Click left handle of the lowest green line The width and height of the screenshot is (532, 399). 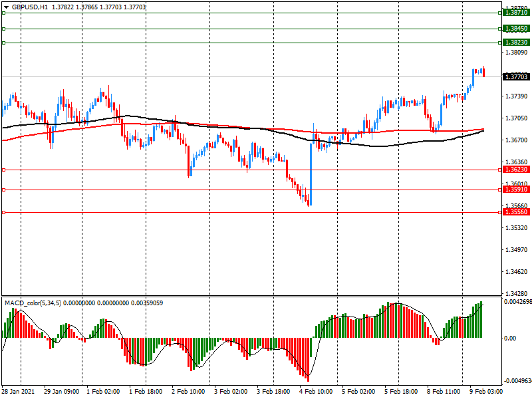pyautogui.click(x=3, y=43)
